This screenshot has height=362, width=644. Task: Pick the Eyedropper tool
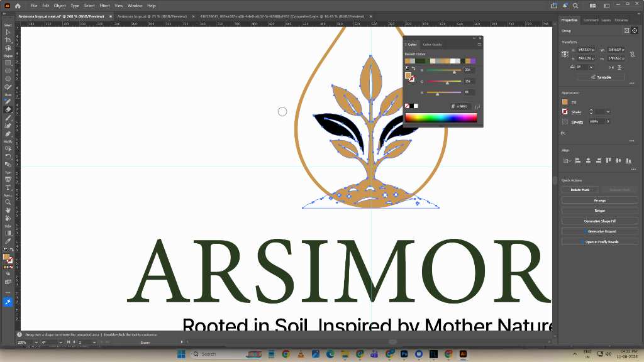coord(8,241)
